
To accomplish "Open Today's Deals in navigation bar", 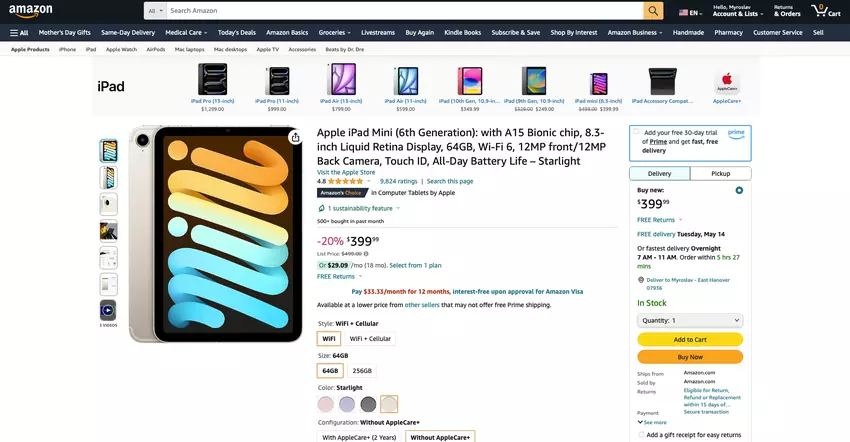I will point(236,32).
